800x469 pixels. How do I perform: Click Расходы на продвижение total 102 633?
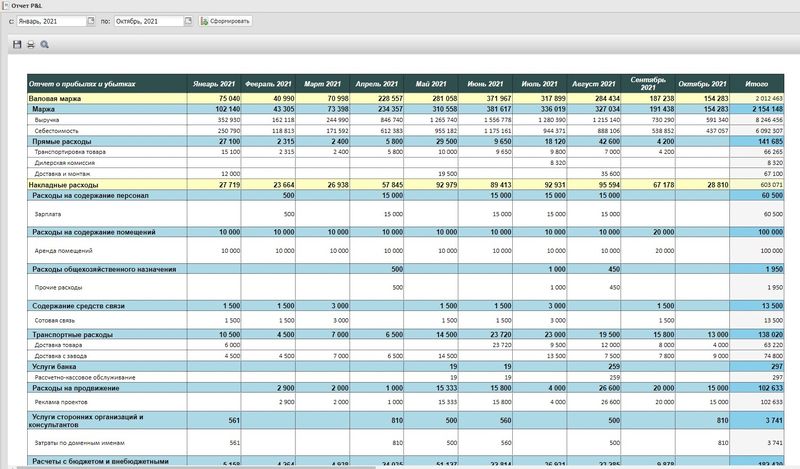(x=770, y=388)
